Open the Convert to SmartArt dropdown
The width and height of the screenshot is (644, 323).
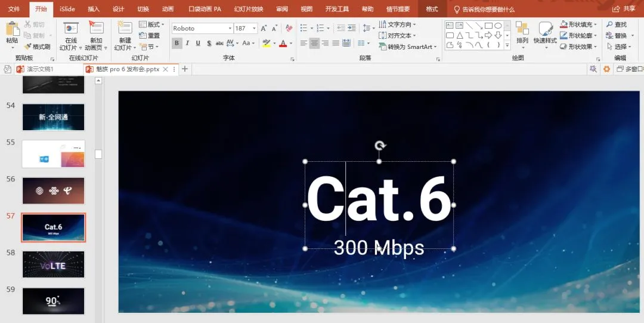(408, 47)
